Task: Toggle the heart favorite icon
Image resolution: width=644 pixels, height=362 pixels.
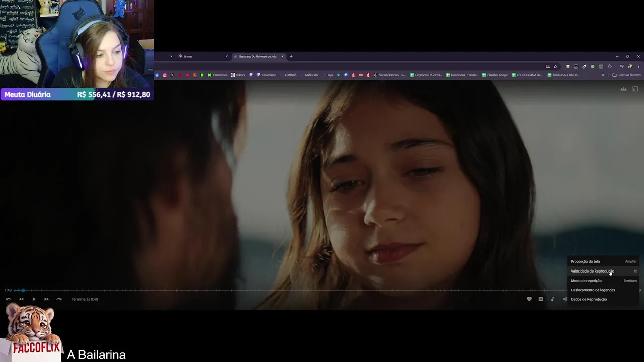Action: [529, 299]
